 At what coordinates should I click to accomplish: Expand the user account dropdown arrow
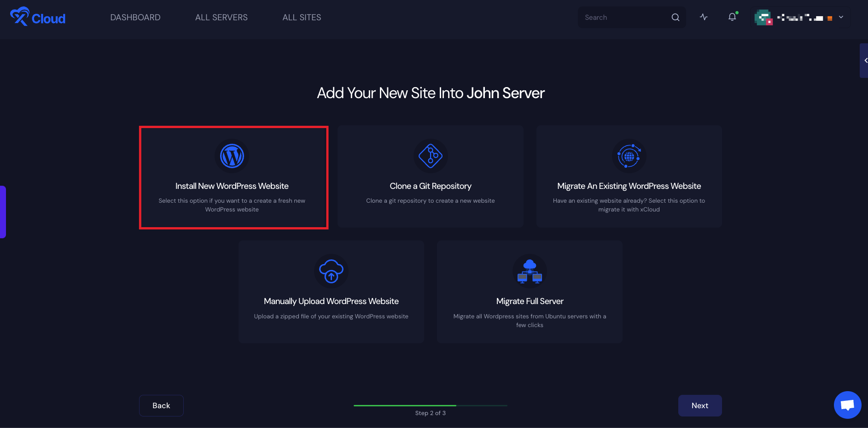841,17
